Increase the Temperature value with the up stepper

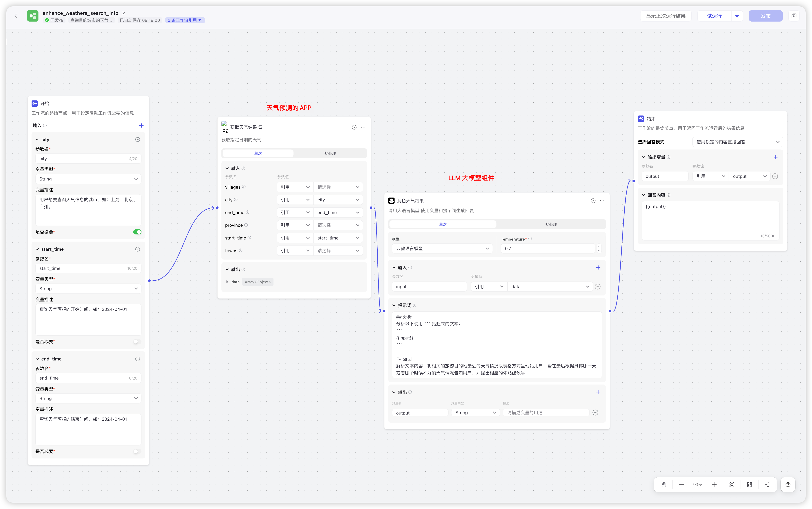[599, 246]
